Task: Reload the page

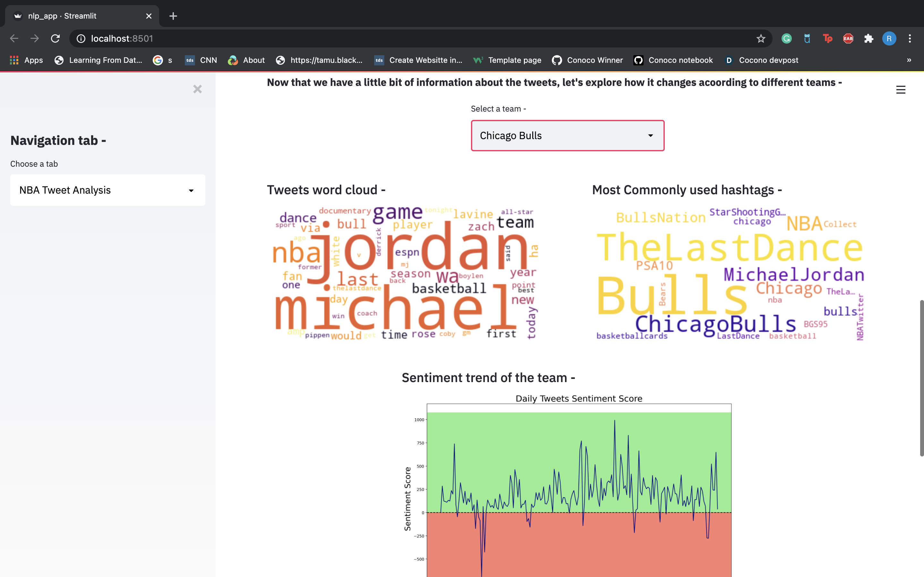Action: click(56, 38)
